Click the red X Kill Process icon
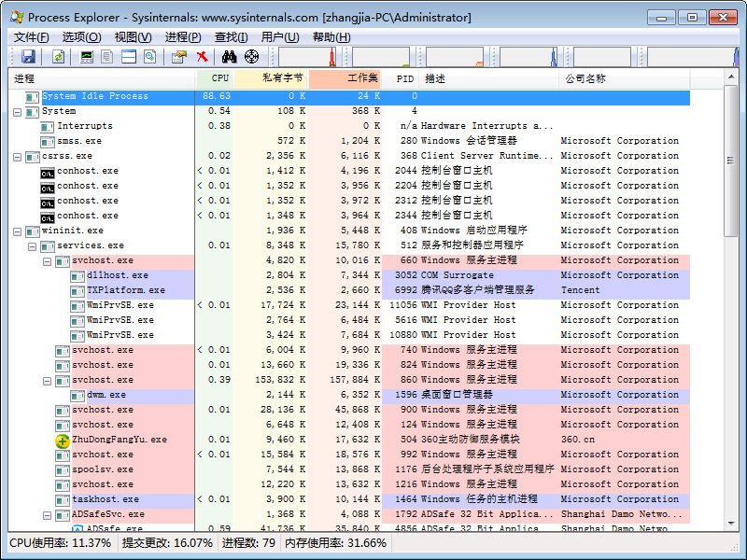 coord(203,57)
